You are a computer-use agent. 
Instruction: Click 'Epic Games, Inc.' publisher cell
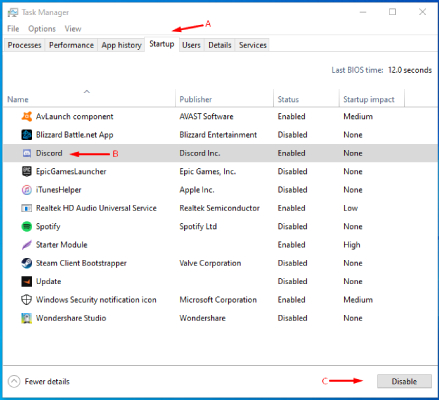(208, 171)
